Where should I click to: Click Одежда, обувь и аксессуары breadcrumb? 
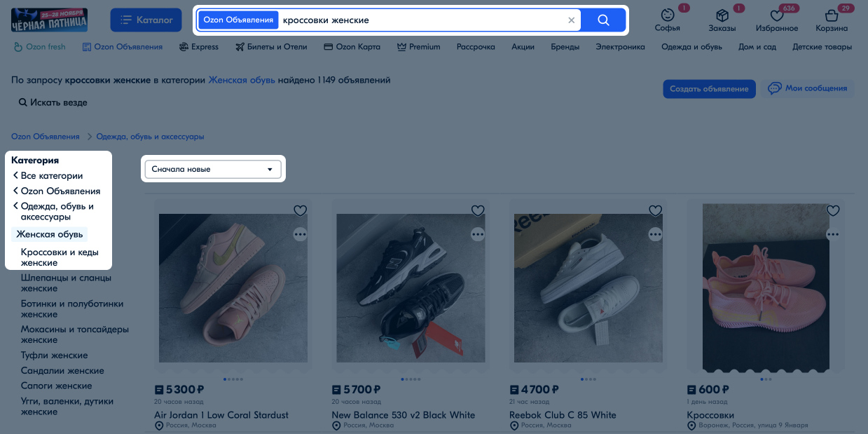(x=150, y=137)
